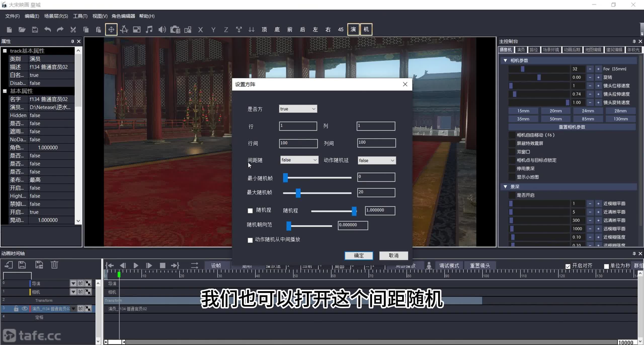
Task: Constrain to the Z axis
Action: tap(226, 30)
